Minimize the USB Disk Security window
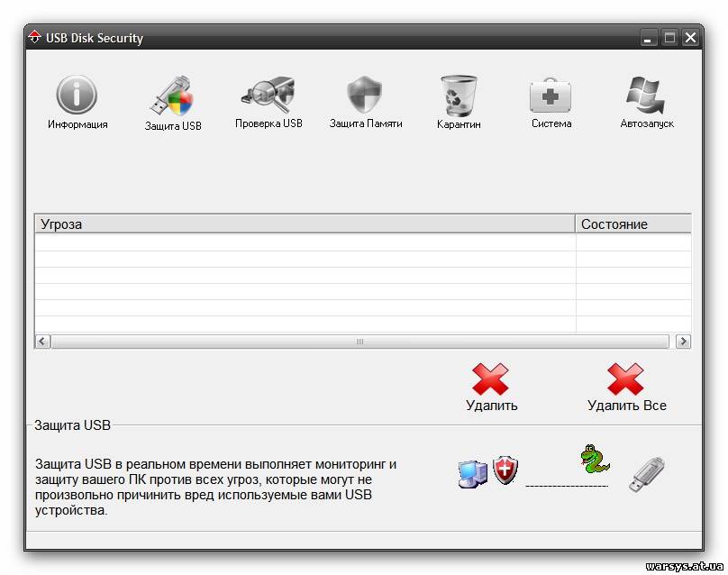The width and height of the screenshot is (728, 575). click(x=648, y=38)
